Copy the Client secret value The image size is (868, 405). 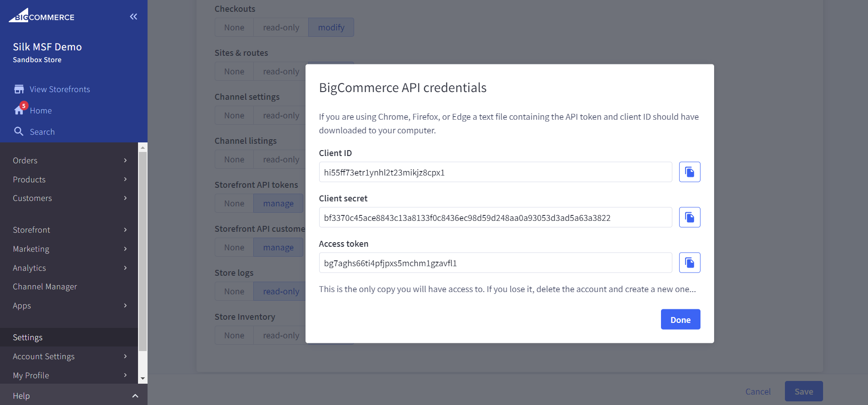690,217
